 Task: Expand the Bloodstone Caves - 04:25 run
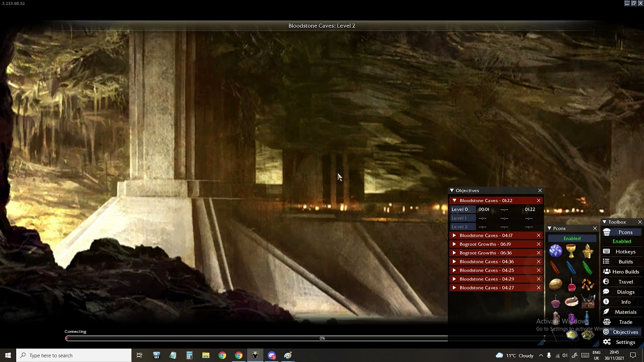[x=454, y=270]
